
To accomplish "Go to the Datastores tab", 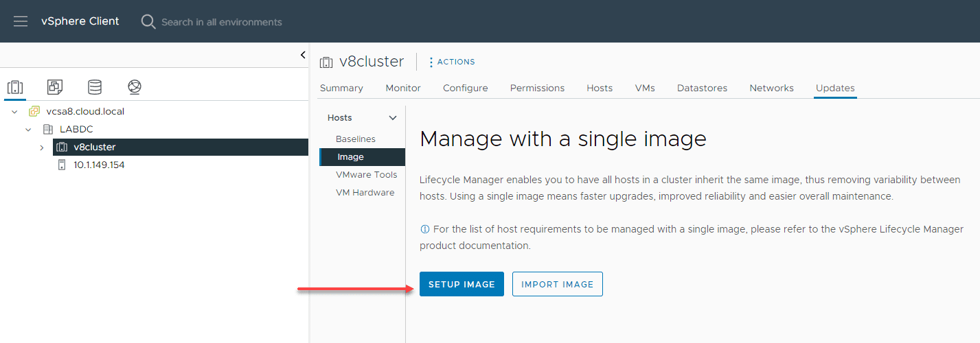I will [702, 88].
